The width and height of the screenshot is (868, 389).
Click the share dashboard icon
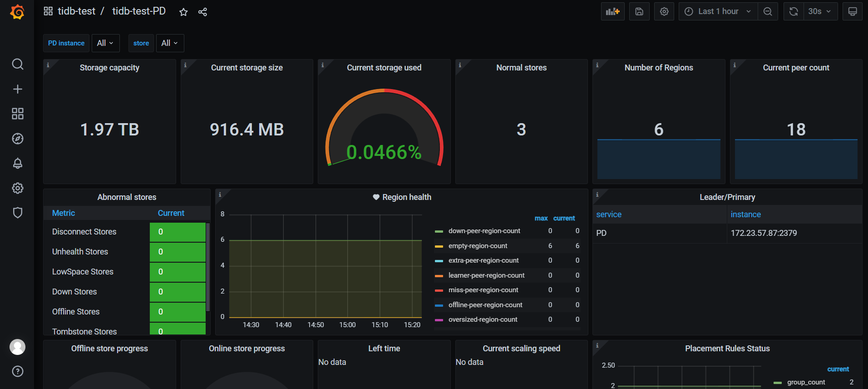pyautogui.click(x=202, y=12)
